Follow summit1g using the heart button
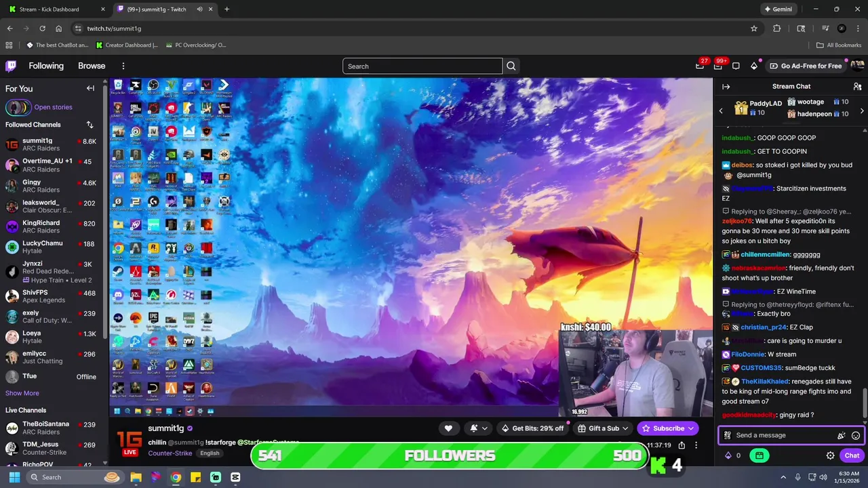 pyautogui.click(x=448, y=428)
